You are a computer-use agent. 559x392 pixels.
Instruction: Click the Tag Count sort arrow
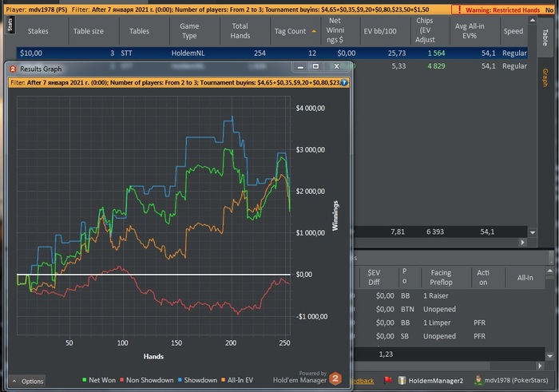tap(314, 31)
